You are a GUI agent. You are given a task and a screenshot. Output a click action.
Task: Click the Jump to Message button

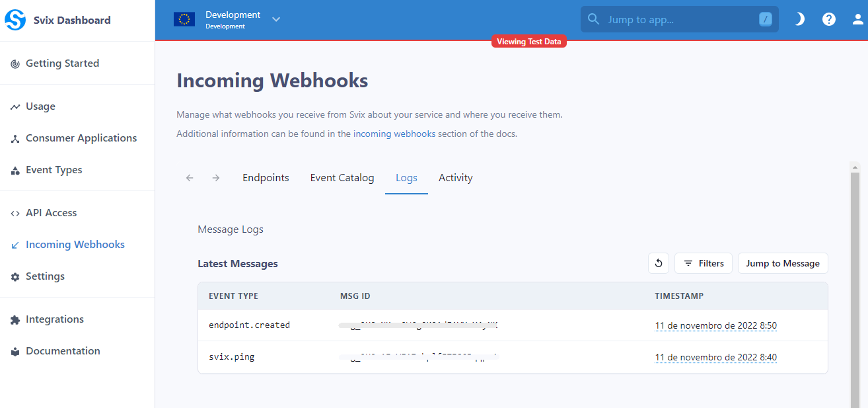pyautogui.click(x=783, y=263)
